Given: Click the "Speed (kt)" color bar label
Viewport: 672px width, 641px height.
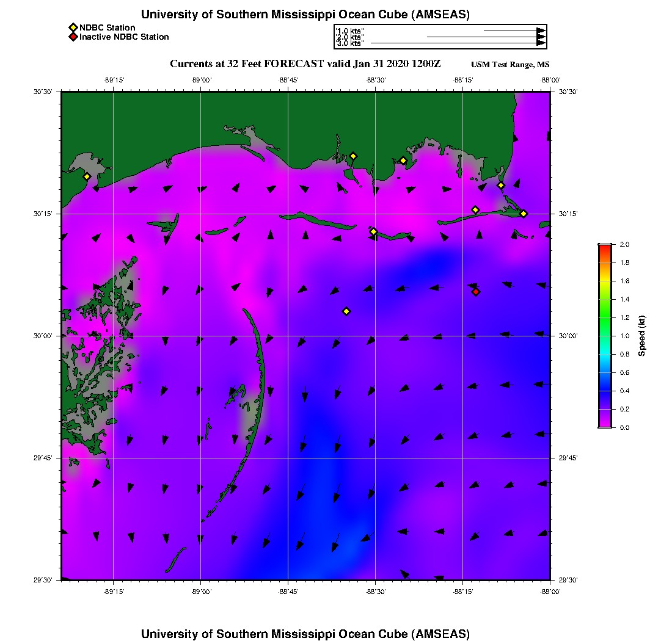Looking at the screenshot, I should (641, 336).
